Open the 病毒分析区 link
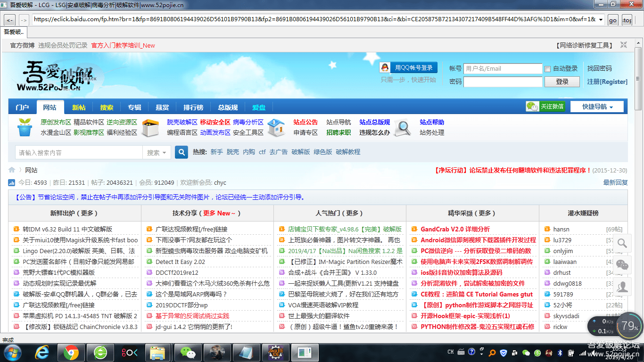Screen dimensions: 644x362 click(x=248, y=122)
